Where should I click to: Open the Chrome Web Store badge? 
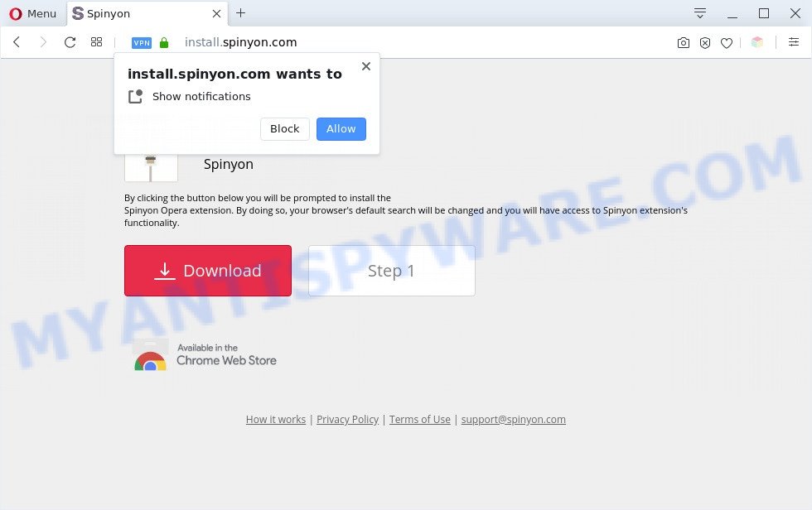pyautogui.click(x=205, y=355)
